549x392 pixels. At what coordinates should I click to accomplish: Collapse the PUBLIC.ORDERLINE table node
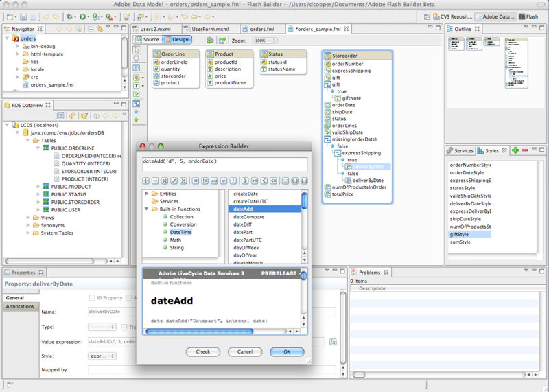pos(38,148)
